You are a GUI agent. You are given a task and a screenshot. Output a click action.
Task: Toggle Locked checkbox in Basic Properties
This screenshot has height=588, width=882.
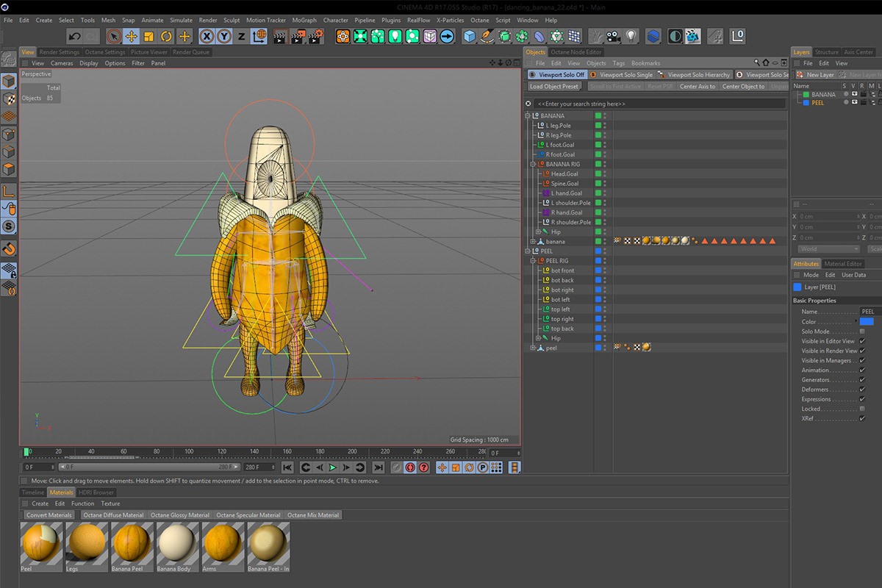pyautogui.click(x=862, y=409)
